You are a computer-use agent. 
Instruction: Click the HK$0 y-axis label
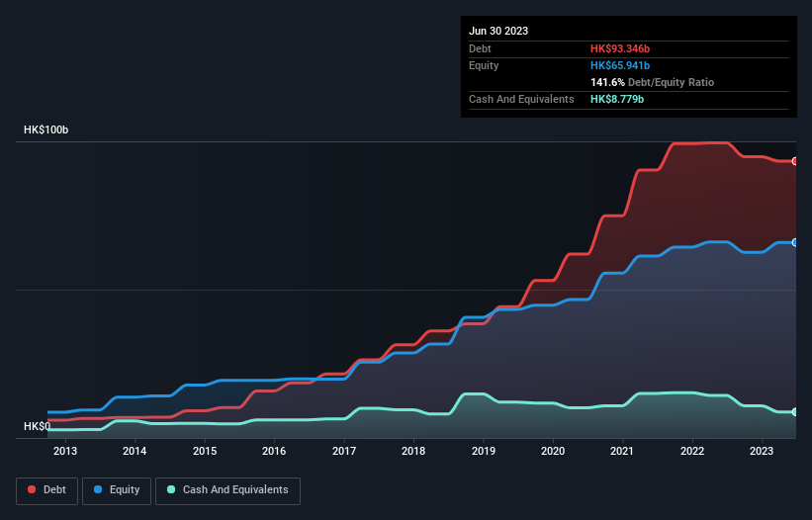38,426
